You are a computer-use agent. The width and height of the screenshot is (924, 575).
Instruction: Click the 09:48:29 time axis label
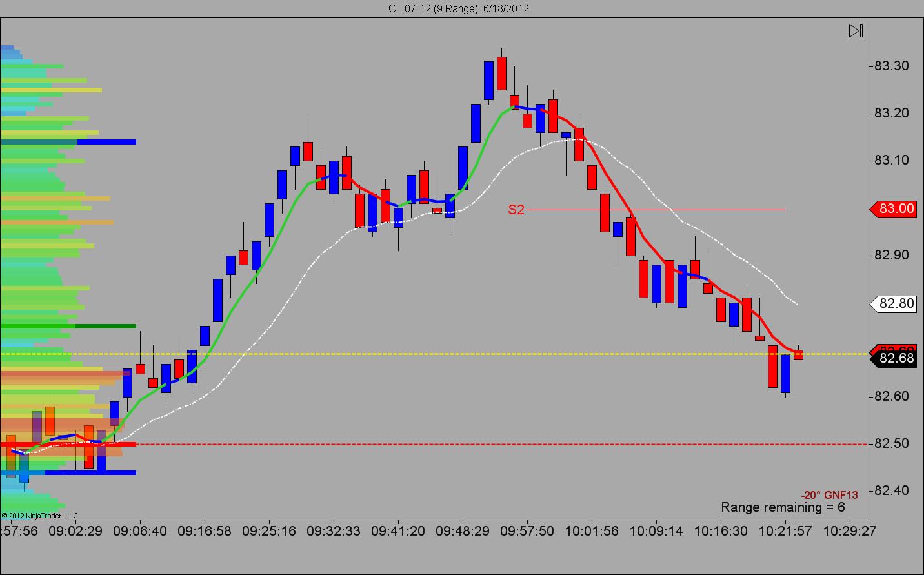[x=463, y=531]
